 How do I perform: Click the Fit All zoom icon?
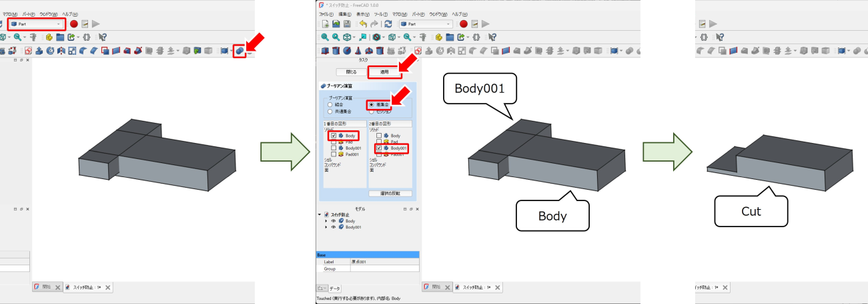coord(325,37)
